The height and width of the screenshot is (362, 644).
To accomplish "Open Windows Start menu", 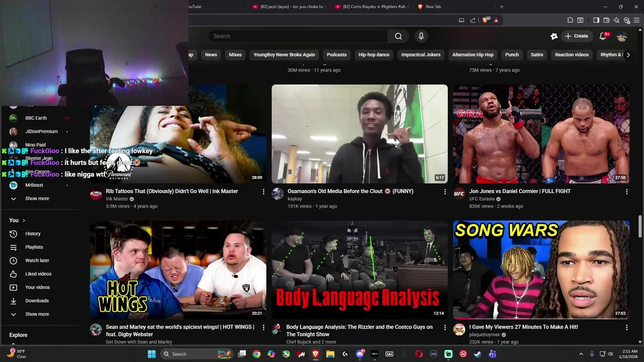I will point(151,354).
